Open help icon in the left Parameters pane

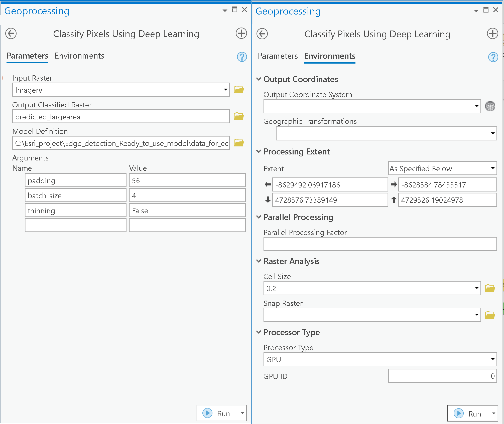pos(242,57)
